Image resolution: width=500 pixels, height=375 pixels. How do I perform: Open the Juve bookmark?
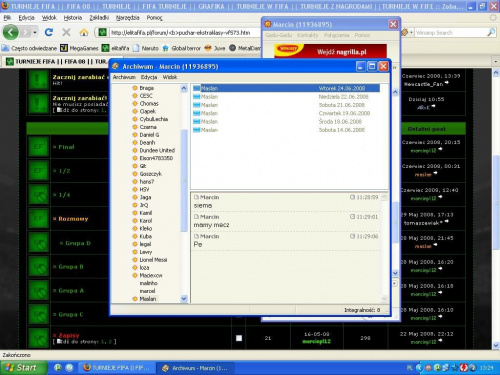click(215, 48)
